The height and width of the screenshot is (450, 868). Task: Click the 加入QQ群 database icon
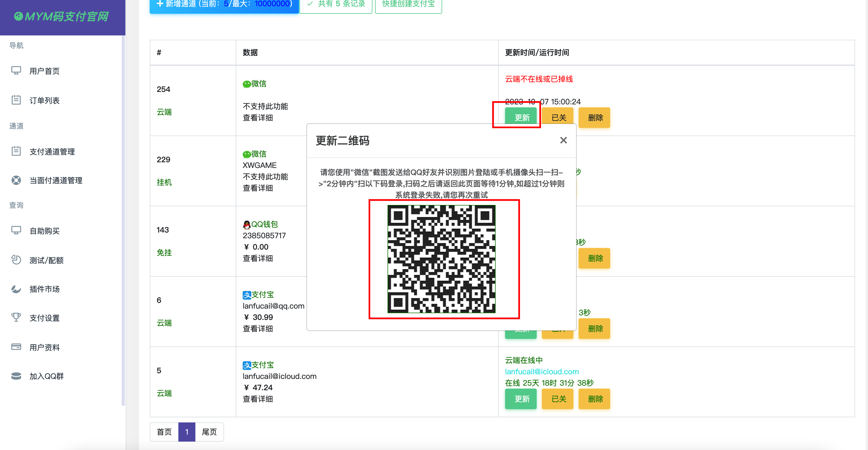coord(16,376)
